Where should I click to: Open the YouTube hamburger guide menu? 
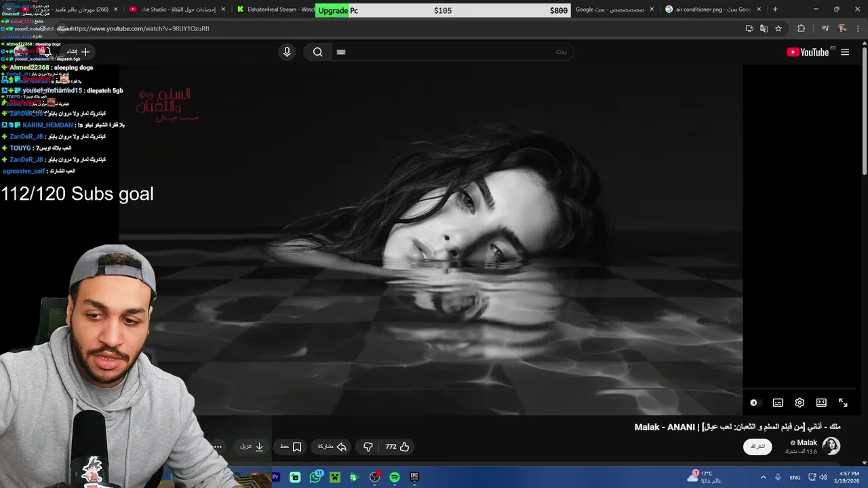click(x=845, y=52)
